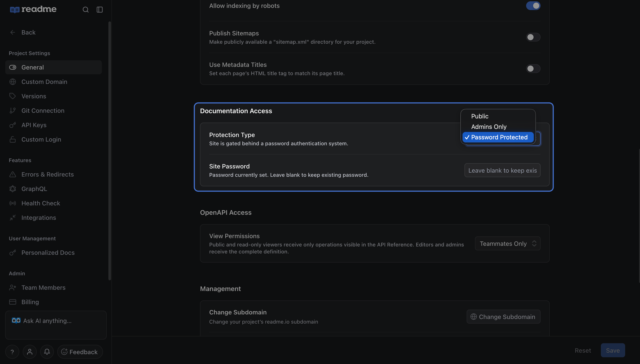Collapse the sidebar panel icon
The width and height of the screenshot is (640, 364).
pos(99,9)
